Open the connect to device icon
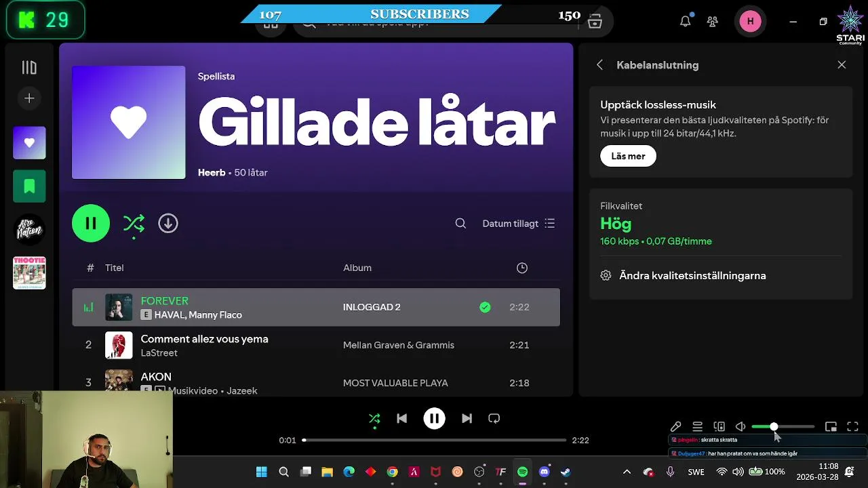 click(x=719, y=426)
